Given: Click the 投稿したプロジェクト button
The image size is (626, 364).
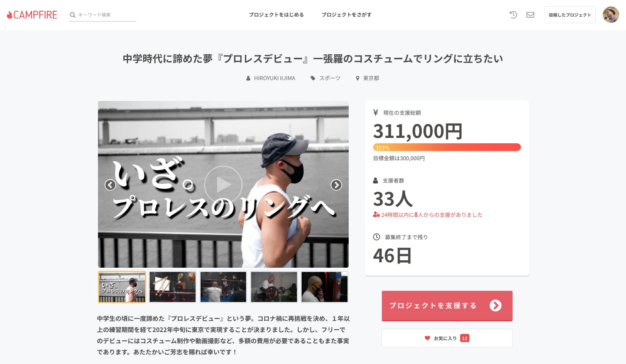Looking at the screenshot, I should [570, 15].
